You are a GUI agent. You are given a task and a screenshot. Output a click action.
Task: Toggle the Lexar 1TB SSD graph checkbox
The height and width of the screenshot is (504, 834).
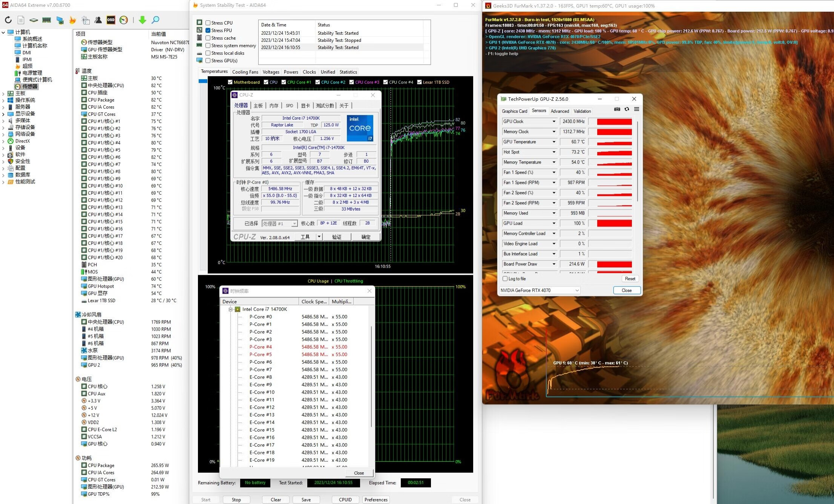point(419,82)
